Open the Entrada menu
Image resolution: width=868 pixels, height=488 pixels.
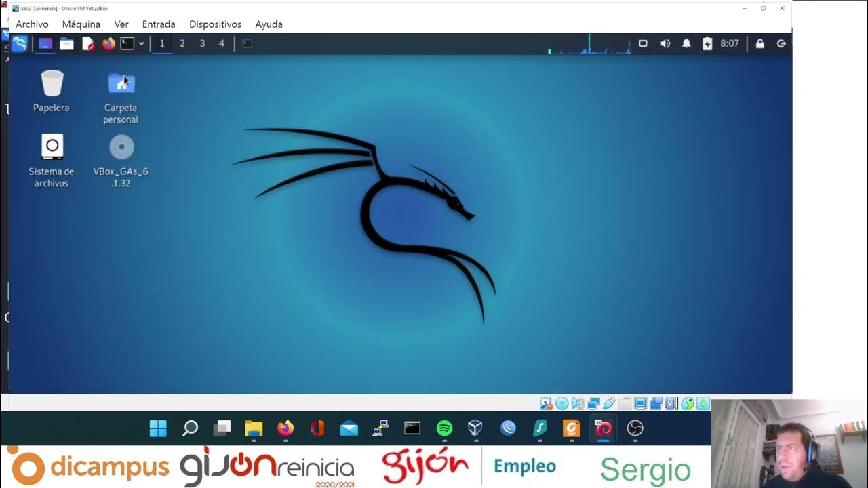click(159, 24)
